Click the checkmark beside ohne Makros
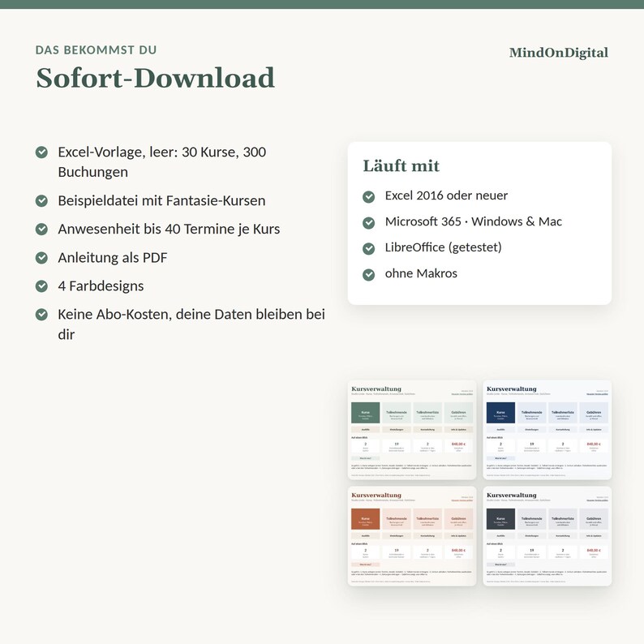The width and height of the screenshot is (644, 644). pyautogui.click(x=369, y=275)
